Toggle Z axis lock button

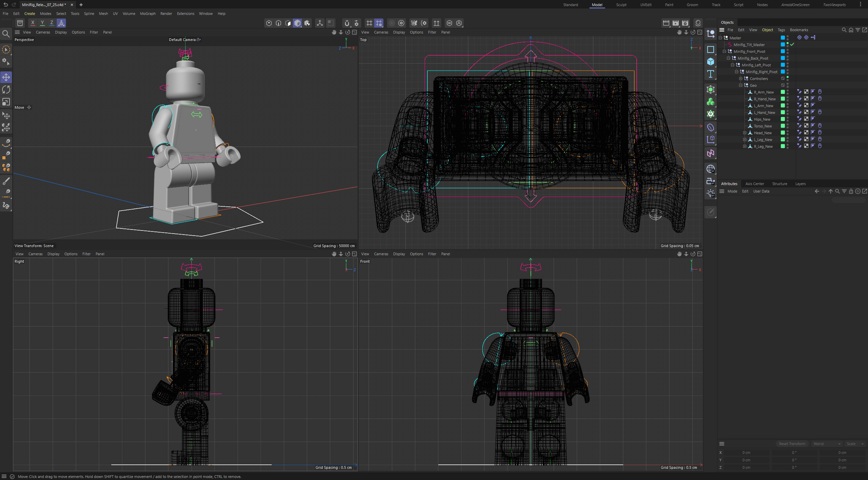(x=52, y=23)
